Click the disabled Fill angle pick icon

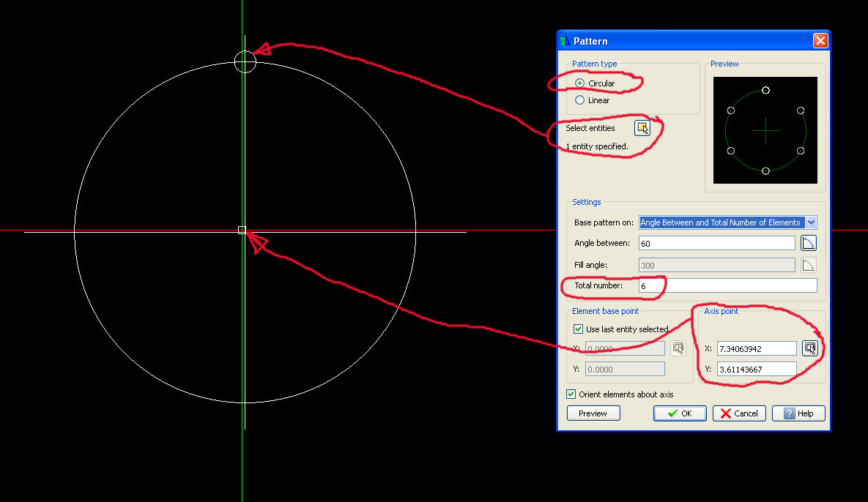[x=808, y=265]
